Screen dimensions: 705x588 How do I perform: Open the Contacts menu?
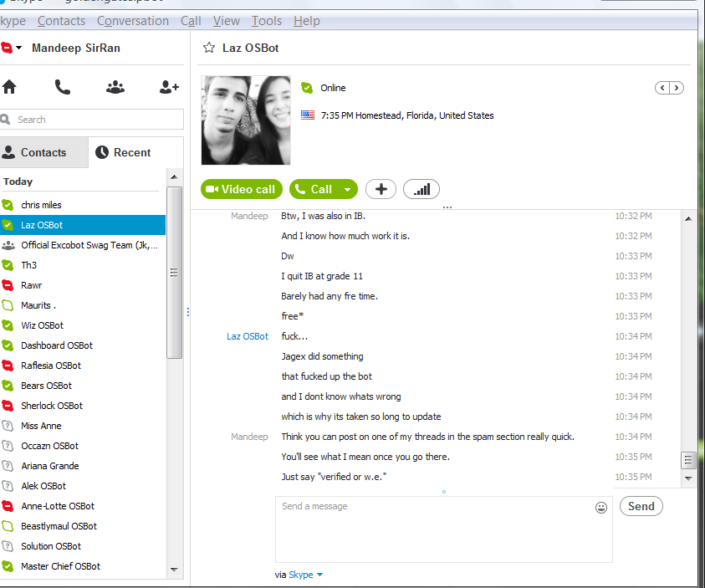pos(61,21)
